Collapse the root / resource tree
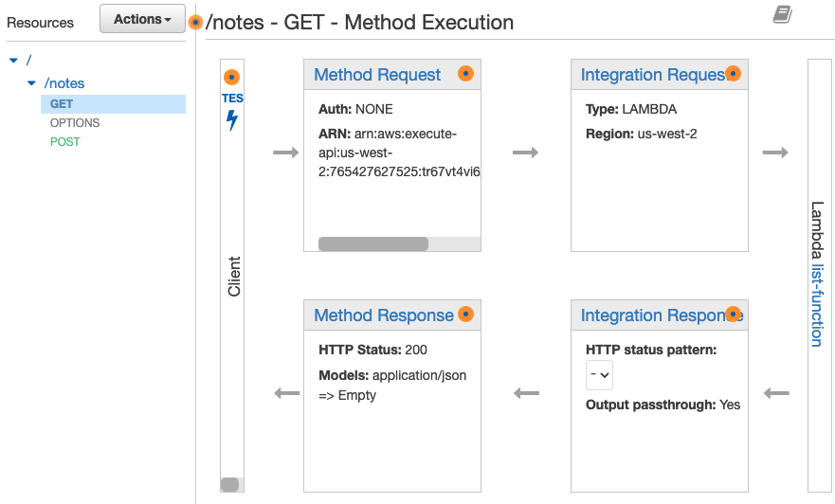The image size is (835, 504). point(14,61)
